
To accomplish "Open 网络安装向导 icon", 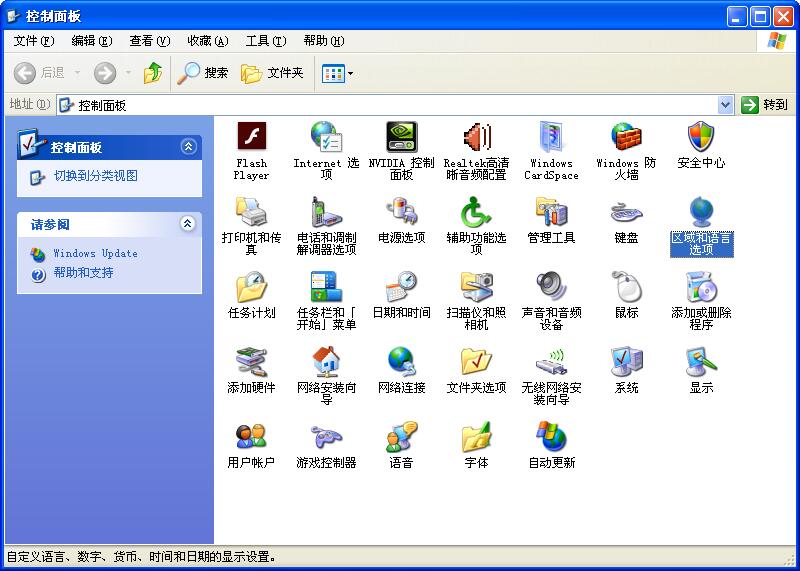I will point(326,361).
